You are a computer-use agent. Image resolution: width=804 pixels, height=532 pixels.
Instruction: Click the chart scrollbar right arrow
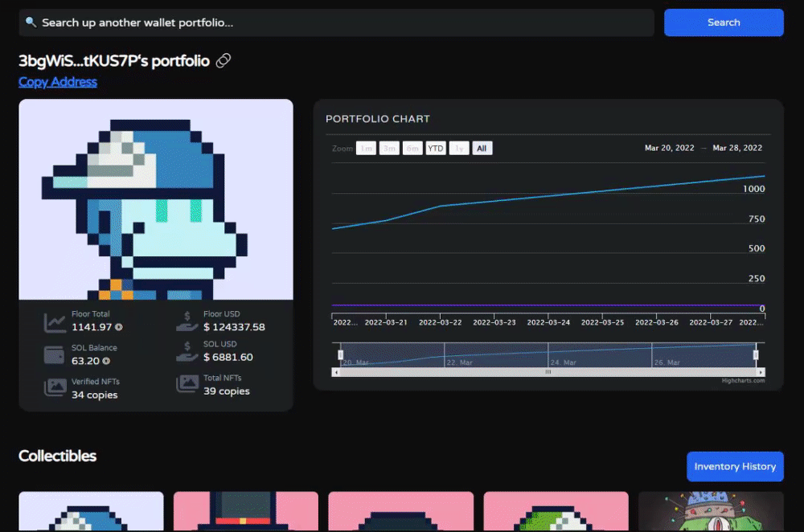point(761,372)
